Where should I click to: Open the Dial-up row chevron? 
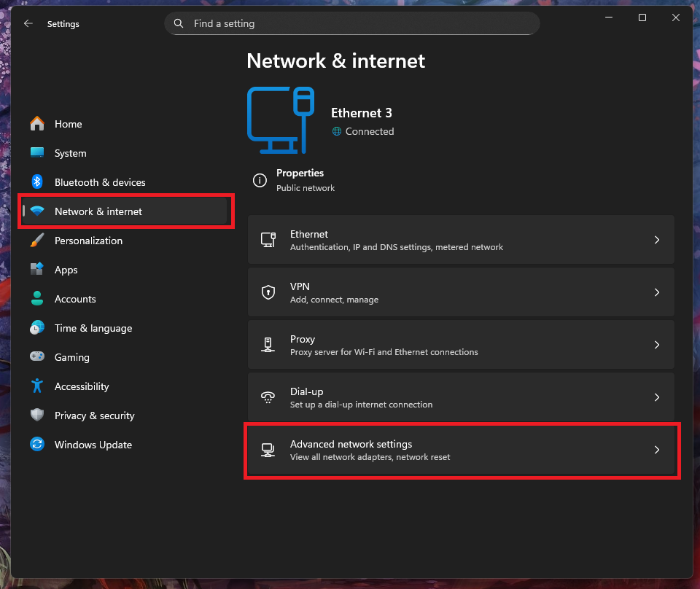coord(656,397)
